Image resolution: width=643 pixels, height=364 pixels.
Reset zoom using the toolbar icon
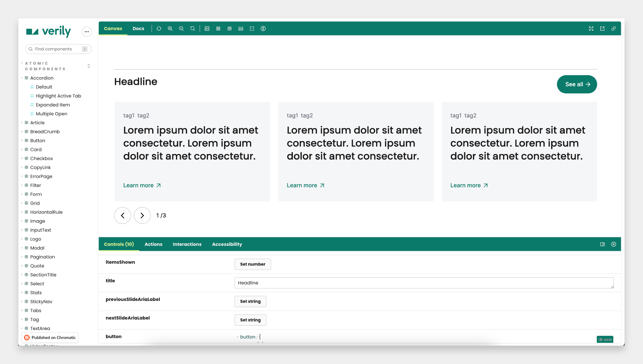192,28
